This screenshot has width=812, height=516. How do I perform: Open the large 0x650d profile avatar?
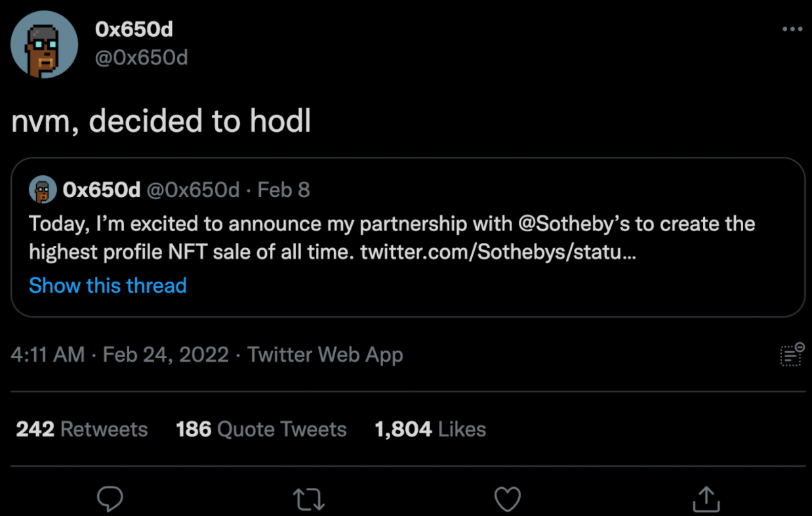(x=45, y=45)
